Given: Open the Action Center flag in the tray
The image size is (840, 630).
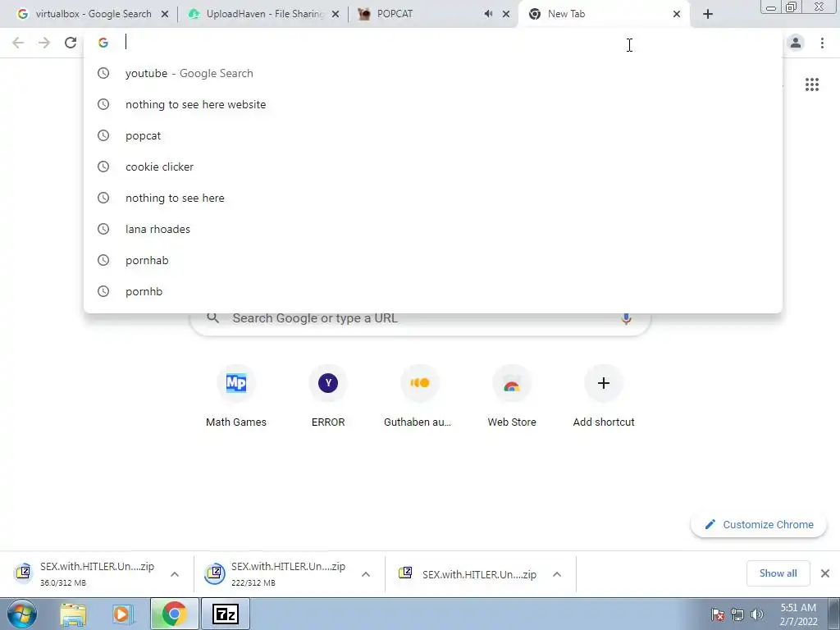Looking at the screenshot, I should point(718,614).
